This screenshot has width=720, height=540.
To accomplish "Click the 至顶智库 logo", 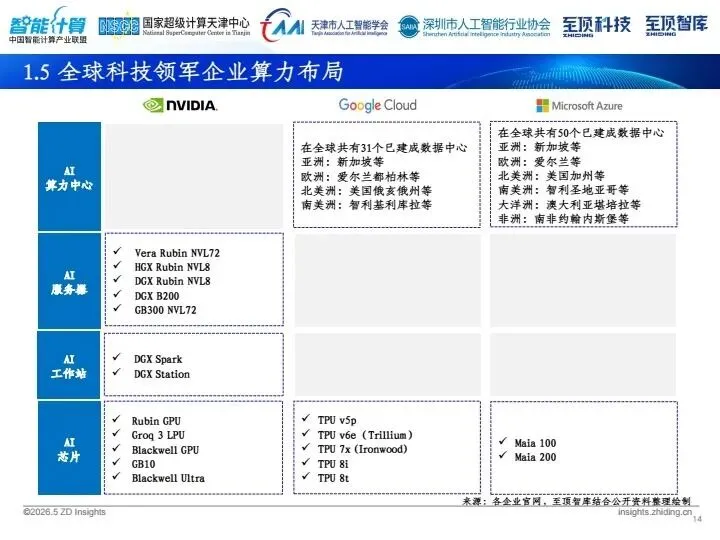I will [676, 26].
